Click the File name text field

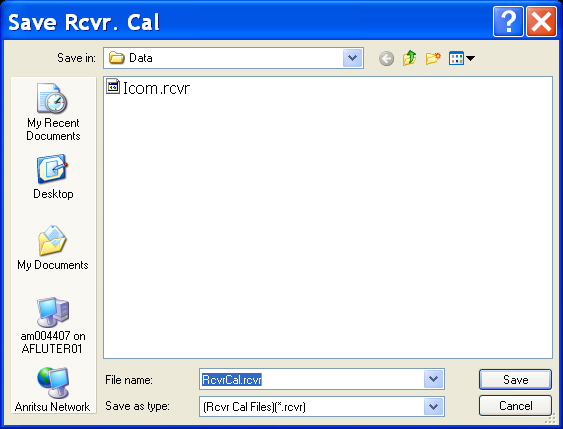312,379
